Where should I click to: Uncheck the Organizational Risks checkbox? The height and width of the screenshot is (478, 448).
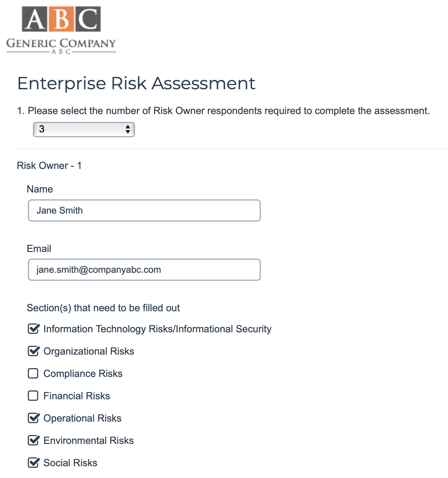[33, 351]
